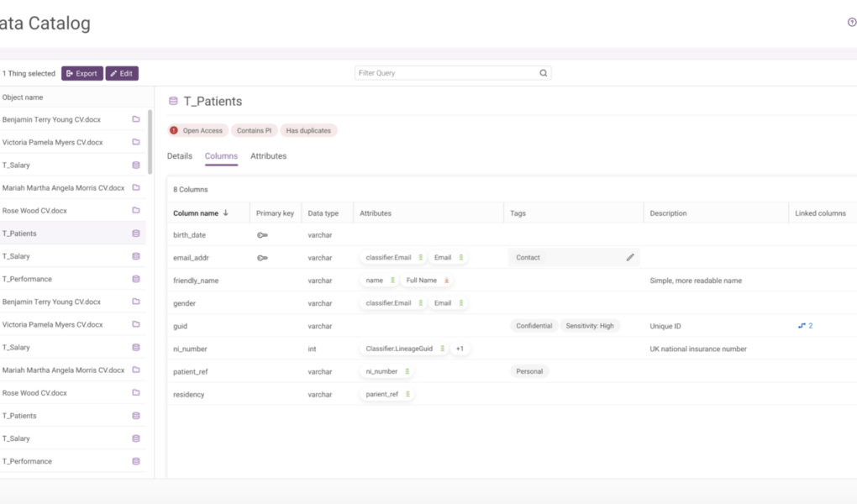
Task: Expand the +1 attributes badge on ni_number
Action: tap(460, 349)
